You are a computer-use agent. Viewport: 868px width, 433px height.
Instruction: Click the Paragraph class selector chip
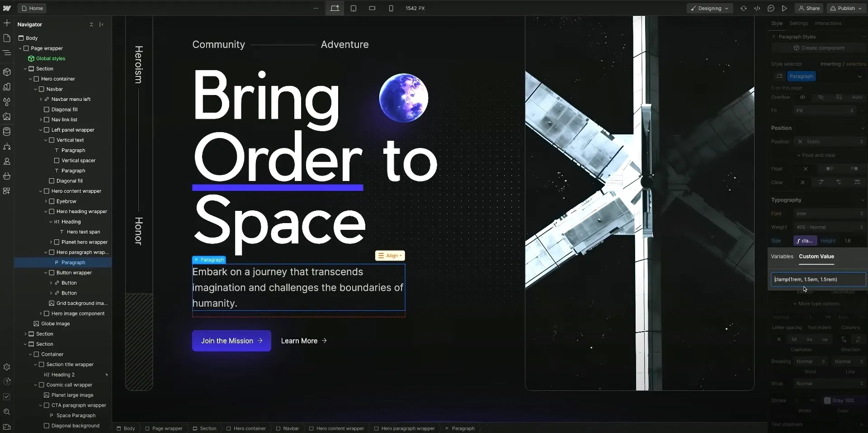801,76
